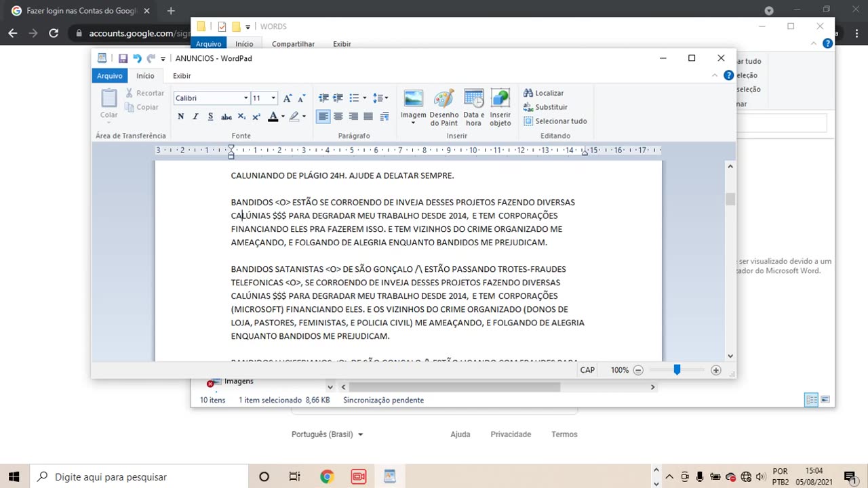The image size is (868, 488).
Task: Click Selecionar tudo in WordPad
Action: pyautogui.click(x=555, y=121)
